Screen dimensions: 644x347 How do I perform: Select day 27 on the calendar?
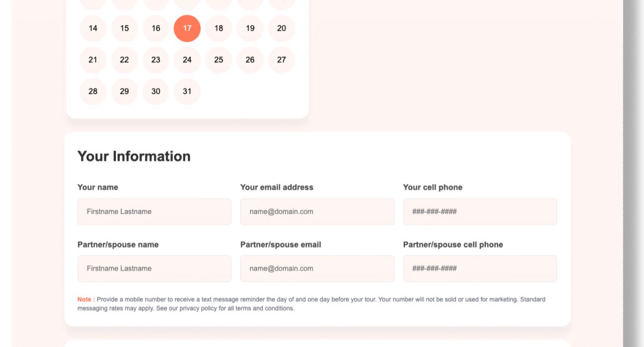click(x=281, y=60)
